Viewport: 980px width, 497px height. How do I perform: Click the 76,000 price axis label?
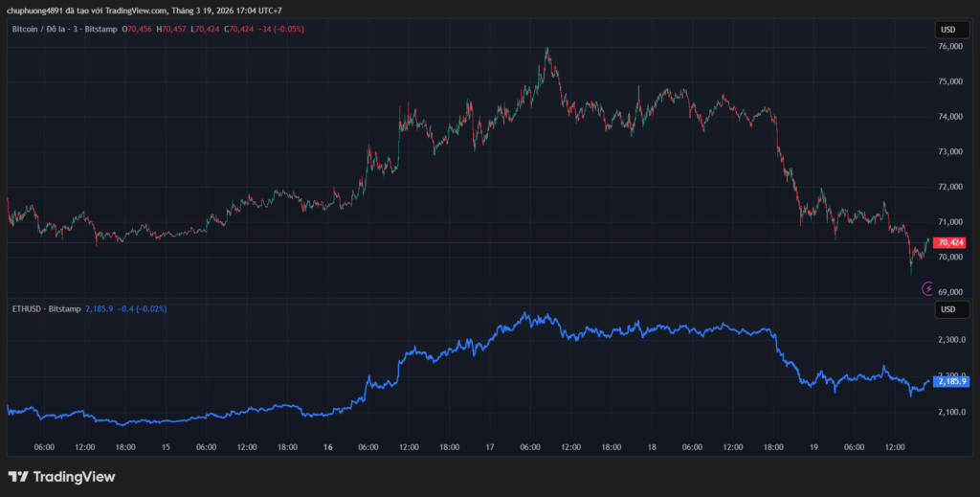[x=949, y=47]
